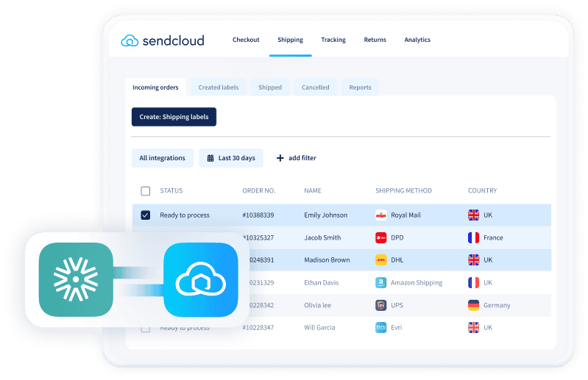Select the name Emily Johnson
The height and width of the screenshot is (380, 588).
(325, 215)
